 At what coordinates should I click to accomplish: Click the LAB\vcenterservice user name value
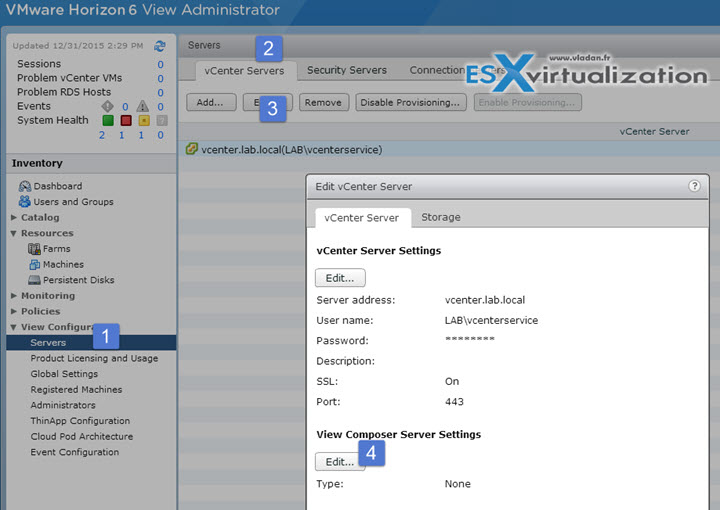[491, 320]
